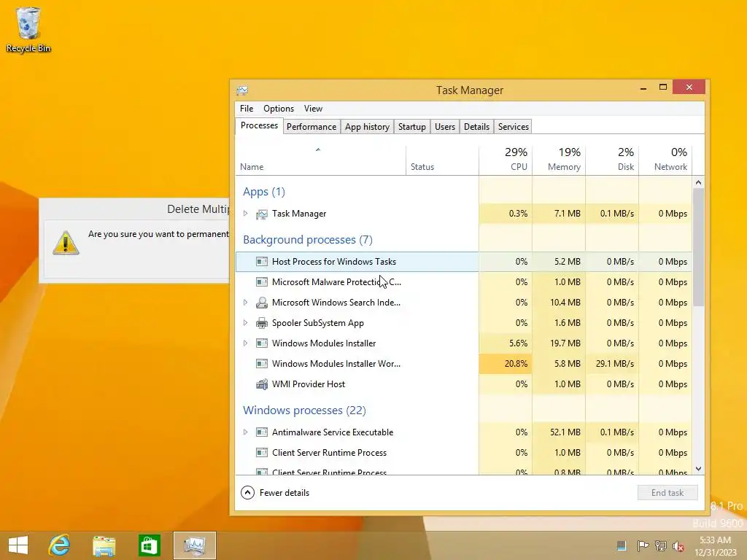Open File Explorer from the taskbar
The width and height of the screenshot is (747, 560).
104,545
